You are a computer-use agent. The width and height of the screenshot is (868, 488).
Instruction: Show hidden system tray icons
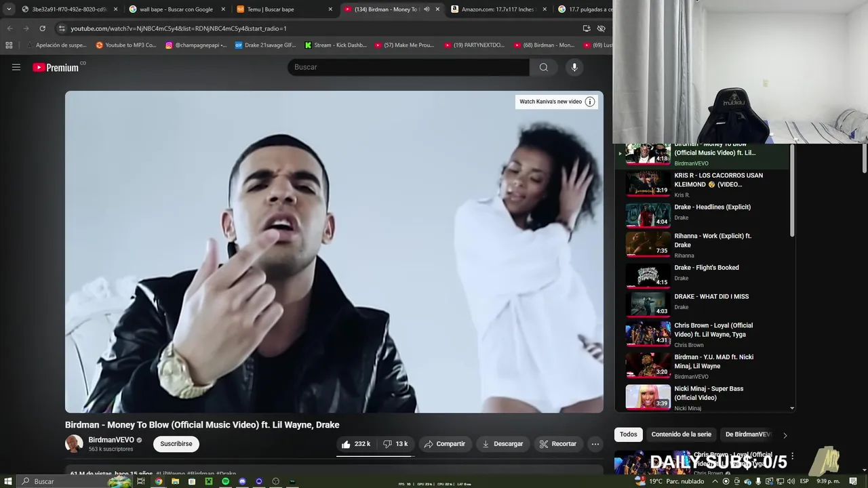point(717,481)
